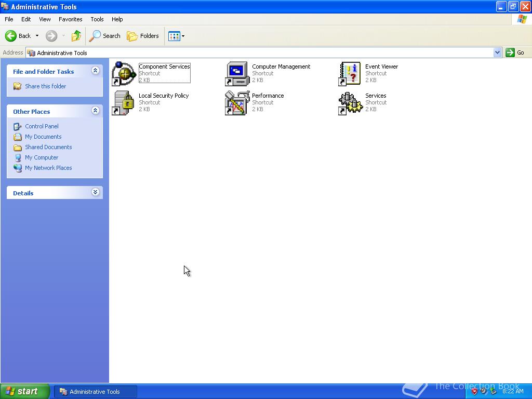Click the Performance label text

coord(268,96)
